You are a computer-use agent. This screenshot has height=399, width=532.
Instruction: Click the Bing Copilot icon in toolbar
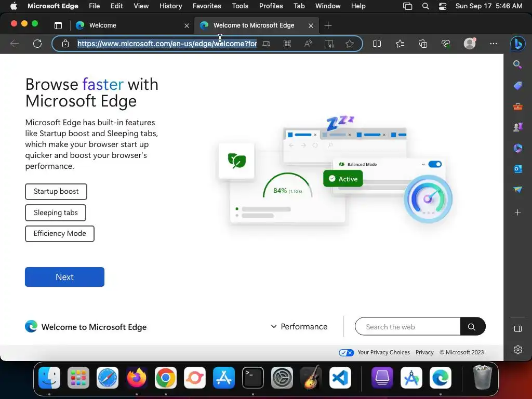518,44
